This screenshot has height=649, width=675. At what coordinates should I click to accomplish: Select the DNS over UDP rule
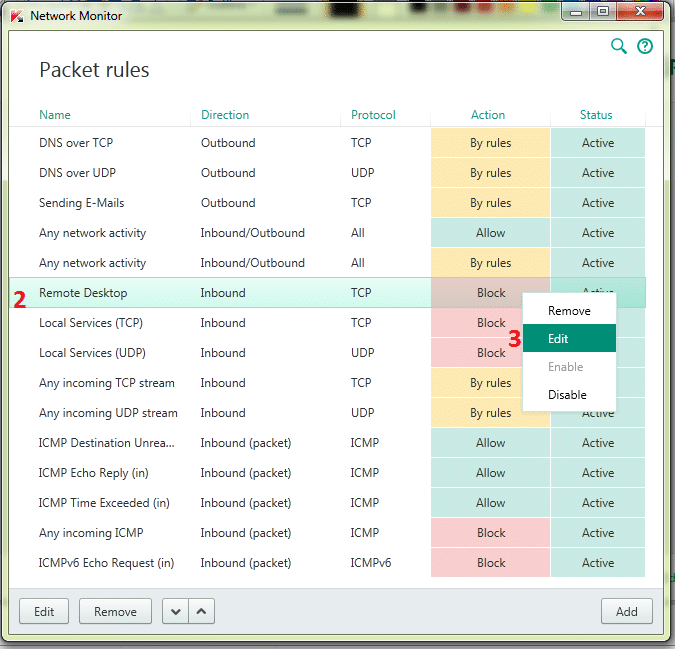[x=327, y=173]
